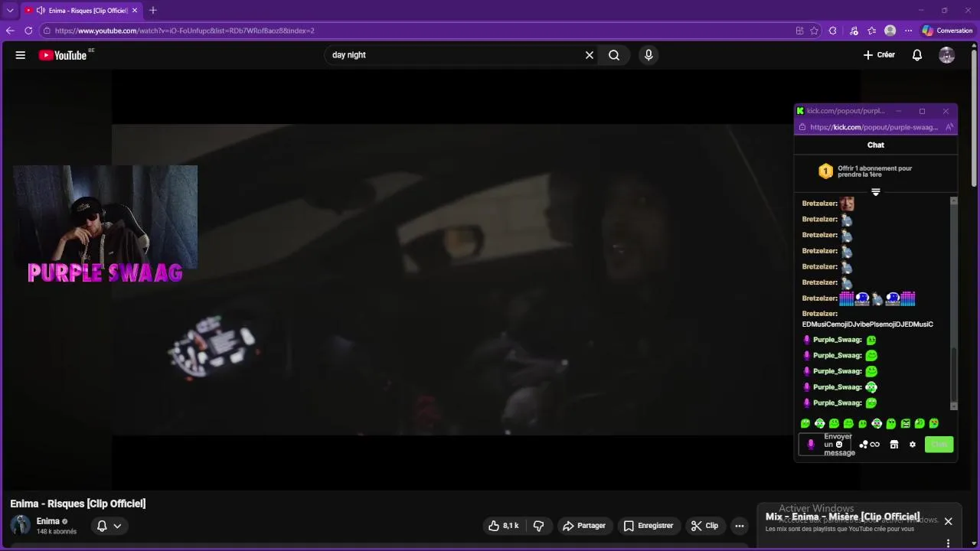Clear the 'day night' search text

tap(590, 55)
